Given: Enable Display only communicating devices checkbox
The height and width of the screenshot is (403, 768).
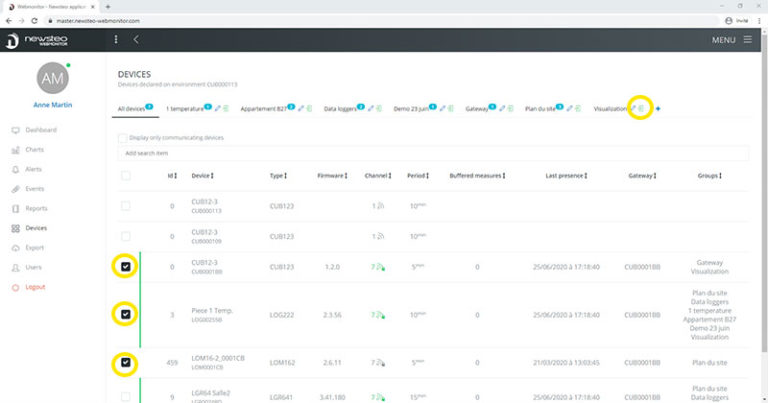Looking at the screenshot, I should (x=122, y=138).
